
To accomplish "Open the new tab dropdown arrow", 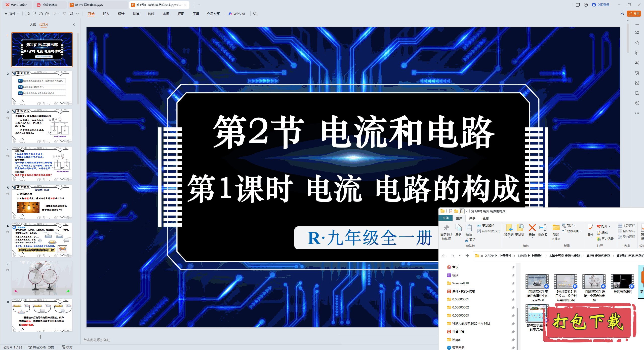I will (199, 5).
